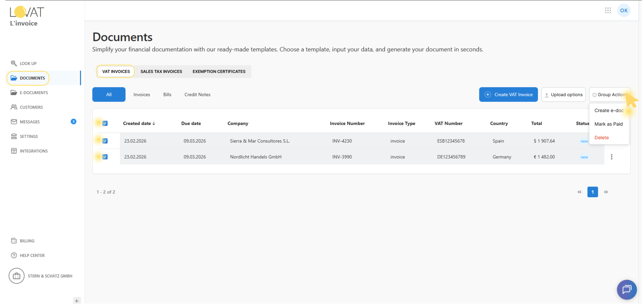Viewport: 644px width, 304px height.
Task: Uncheck the Nordlicht Handels GmbH row
Action: pyautogui.click(x=105, y=157)
